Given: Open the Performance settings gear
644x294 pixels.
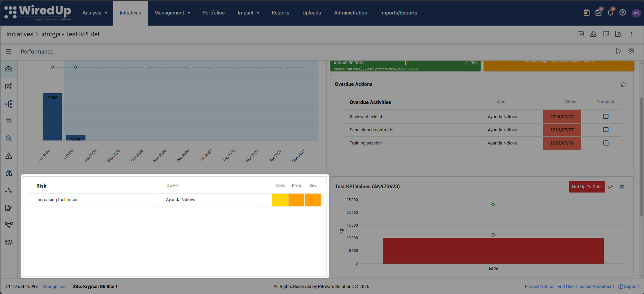Looking at the screenshot, I should point(632,52).
